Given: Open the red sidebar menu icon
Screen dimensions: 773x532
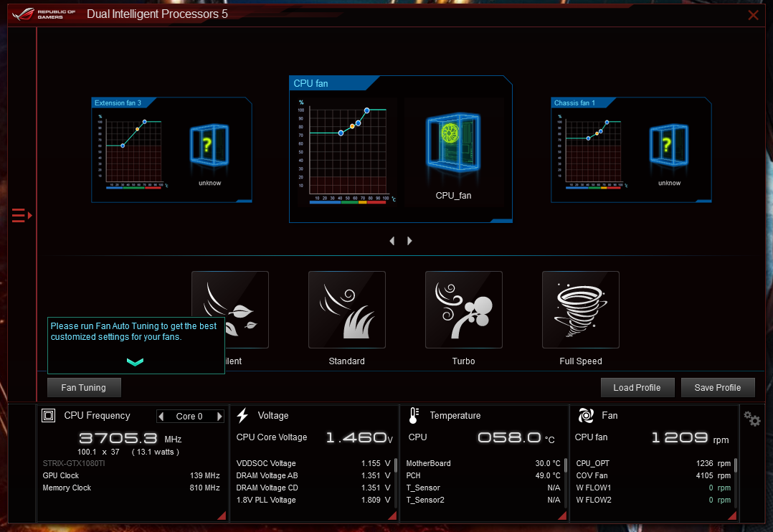Looking at the screenshot, I should pos(22,216).
